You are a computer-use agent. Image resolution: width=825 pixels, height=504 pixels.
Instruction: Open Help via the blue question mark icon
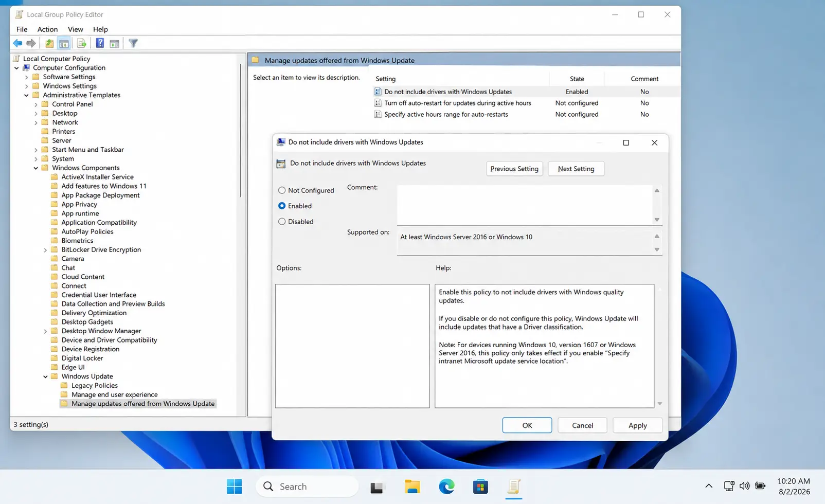point(100,43)
